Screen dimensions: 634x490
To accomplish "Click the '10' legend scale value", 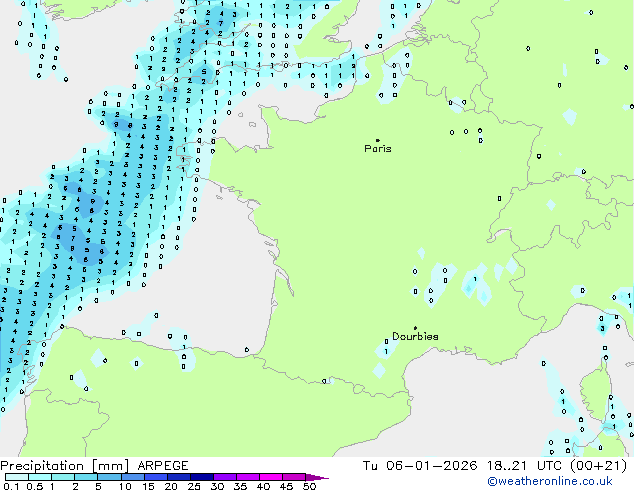I will coord(125,486).
